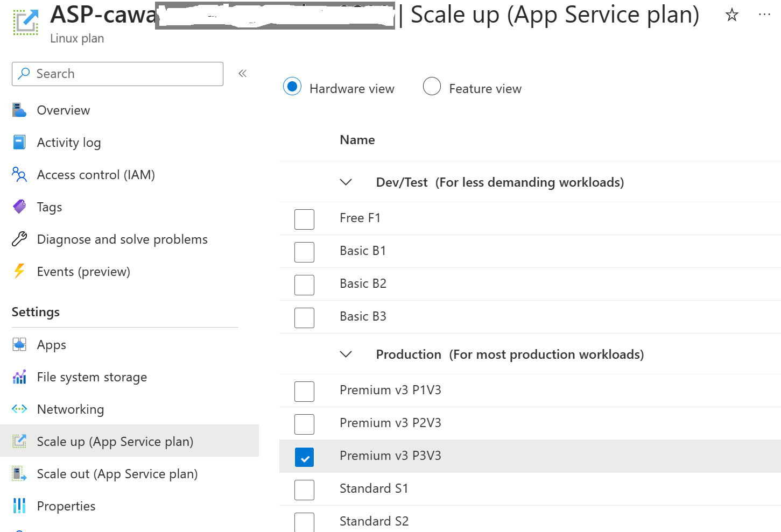Click the Events lightning bolt icon
The image size is (781, 532).
coord(19,272)
